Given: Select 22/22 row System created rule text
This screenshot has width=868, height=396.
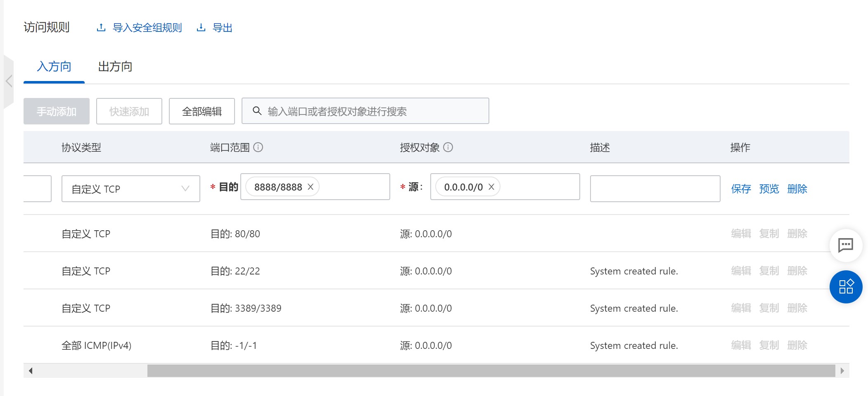Looking at the screenshot, I should (x=634, y=271).
